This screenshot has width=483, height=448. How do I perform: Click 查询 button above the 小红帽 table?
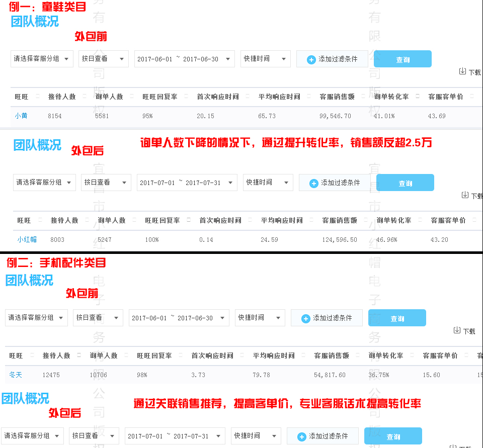click(405, 183)
